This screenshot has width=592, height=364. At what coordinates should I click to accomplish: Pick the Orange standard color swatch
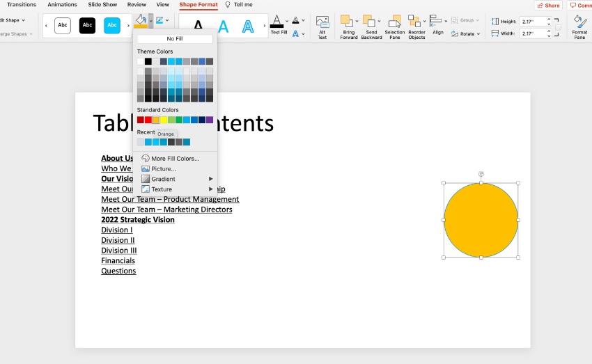(x=155, y=120)
